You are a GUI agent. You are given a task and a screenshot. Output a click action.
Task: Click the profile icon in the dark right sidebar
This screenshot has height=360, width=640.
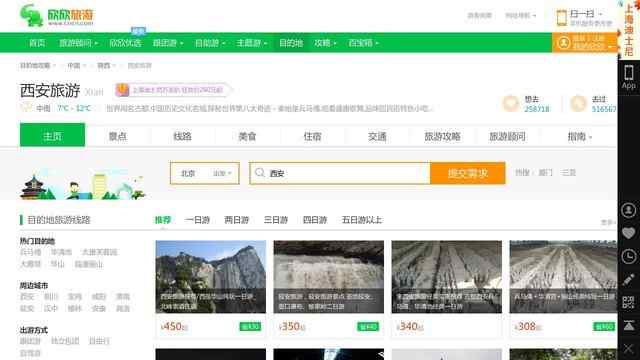click(629, 210)
